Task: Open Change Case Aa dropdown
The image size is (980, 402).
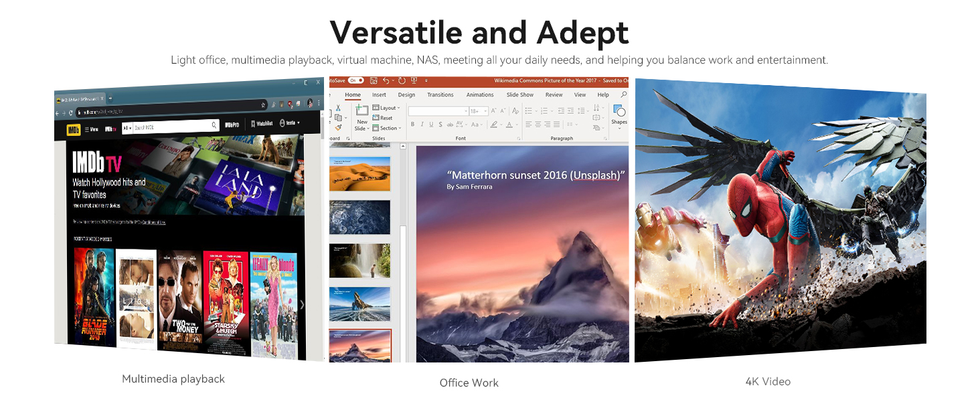Action: [x=477, y=124]
